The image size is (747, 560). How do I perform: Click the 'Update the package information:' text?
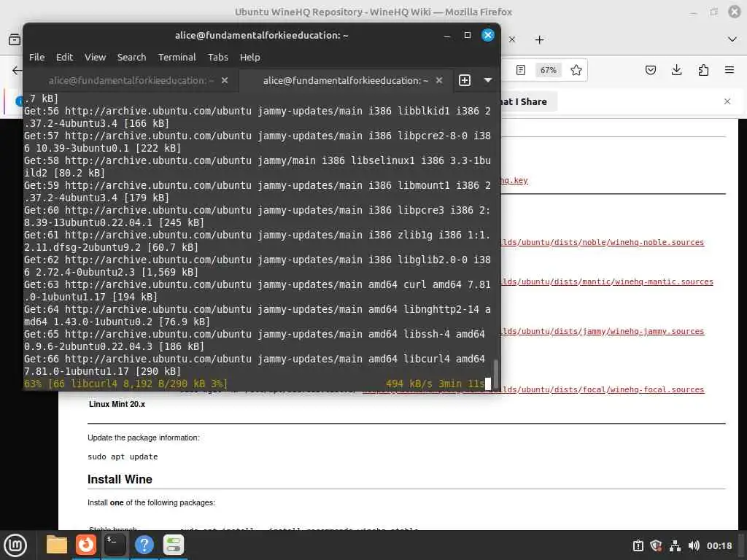[144, 437]
